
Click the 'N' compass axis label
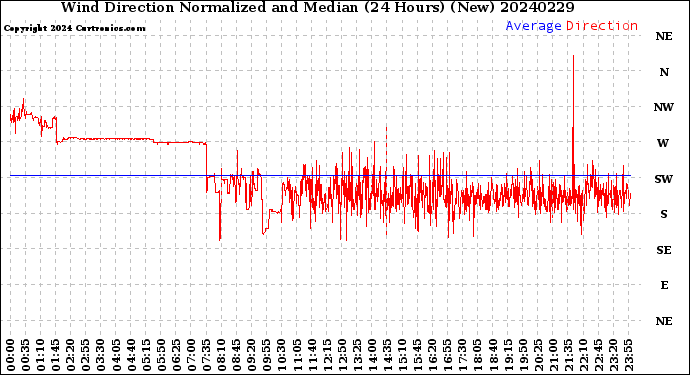[664, 72]
